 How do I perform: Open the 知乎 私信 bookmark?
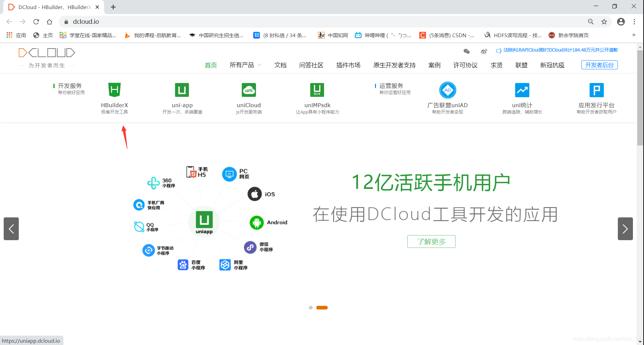click(x=280, y=35)
